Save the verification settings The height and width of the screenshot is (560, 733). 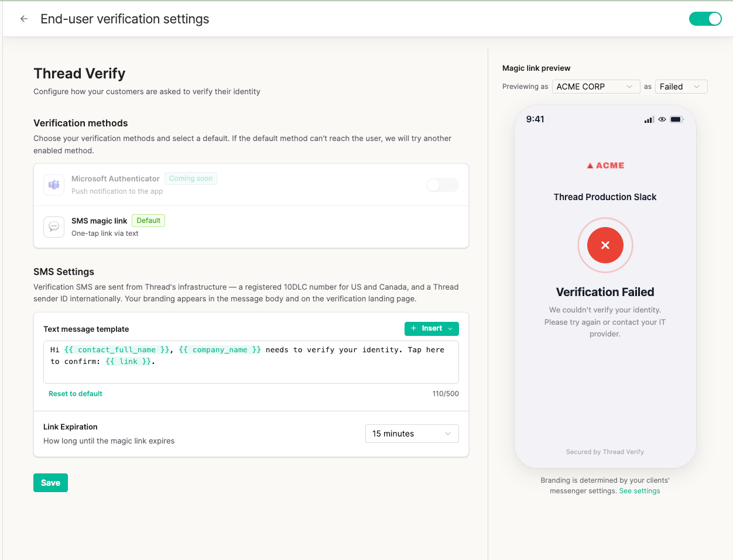(50, 483)
